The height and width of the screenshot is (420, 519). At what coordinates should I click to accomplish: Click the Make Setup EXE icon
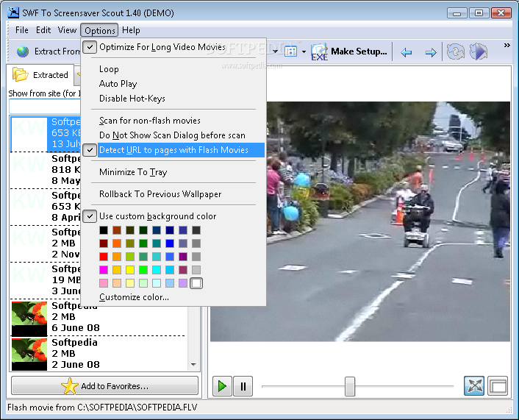click(x=319, y=52)
